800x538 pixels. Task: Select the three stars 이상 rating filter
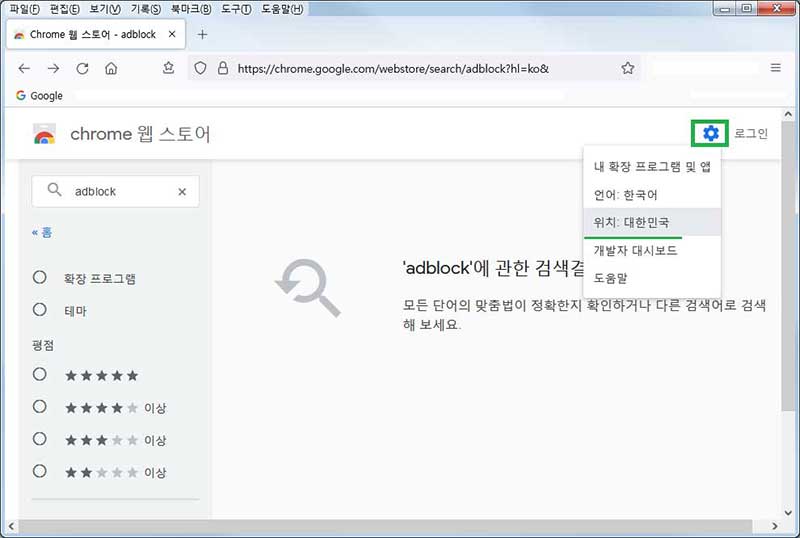click(40, 439)
